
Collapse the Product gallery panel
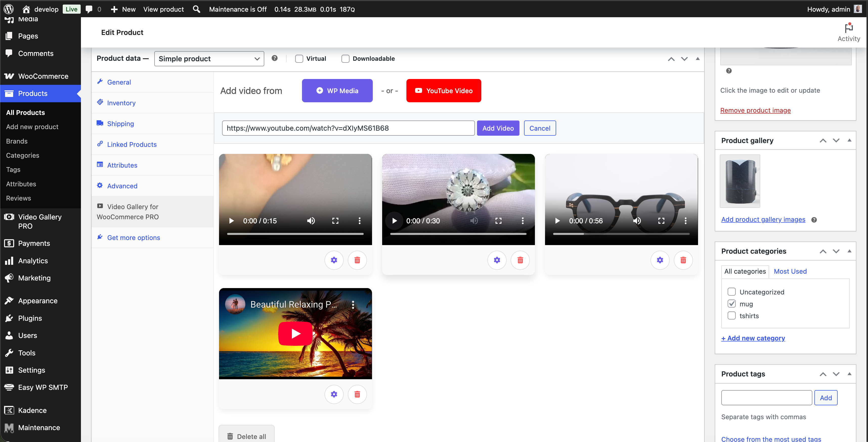coord(850,140)
